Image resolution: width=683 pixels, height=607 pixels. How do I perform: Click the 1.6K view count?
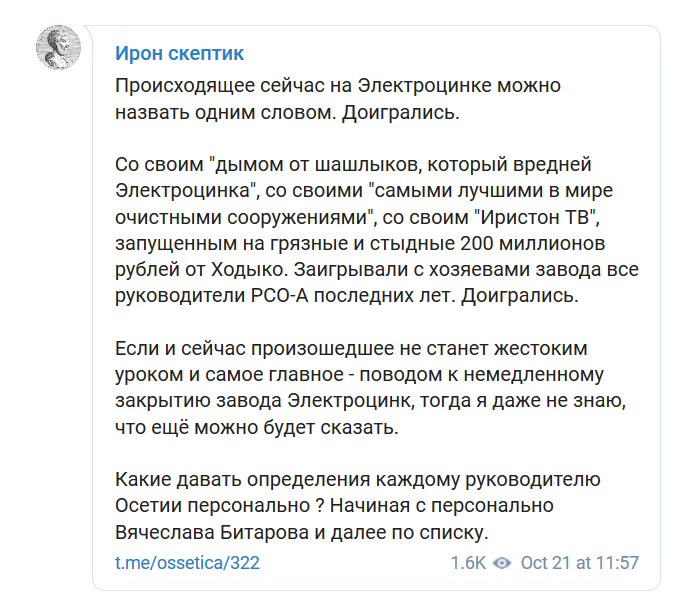click(467, 563)
